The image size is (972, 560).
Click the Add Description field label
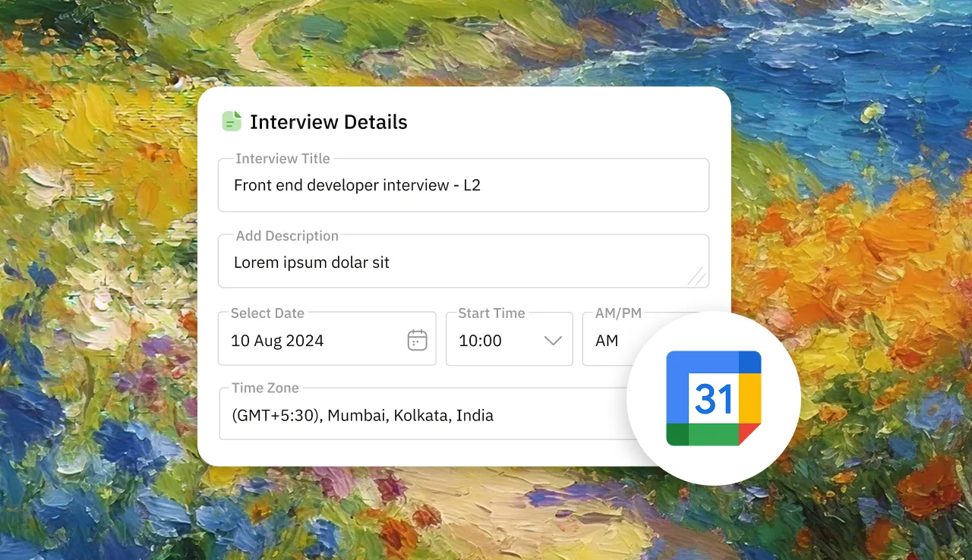point(287,236)
